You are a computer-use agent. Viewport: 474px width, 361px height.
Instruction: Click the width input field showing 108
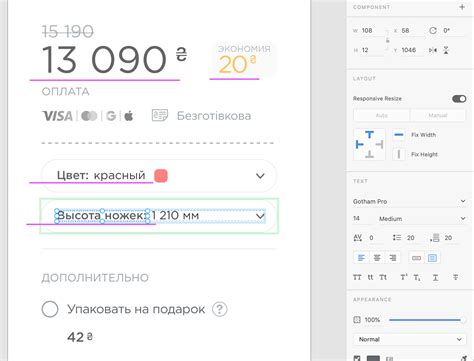tap(372, 31)
